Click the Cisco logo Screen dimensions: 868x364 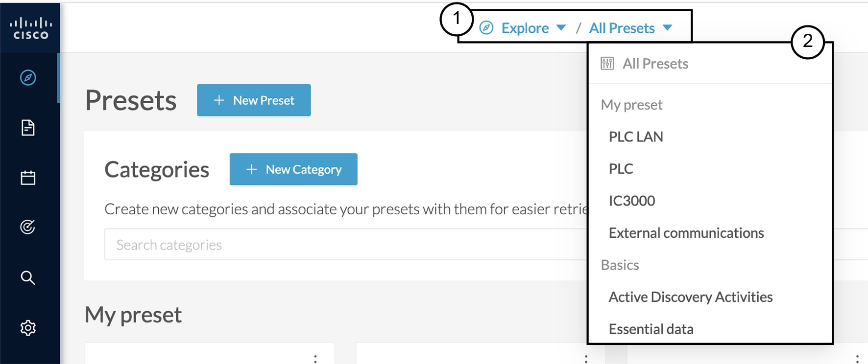click(x=30, y=28)
